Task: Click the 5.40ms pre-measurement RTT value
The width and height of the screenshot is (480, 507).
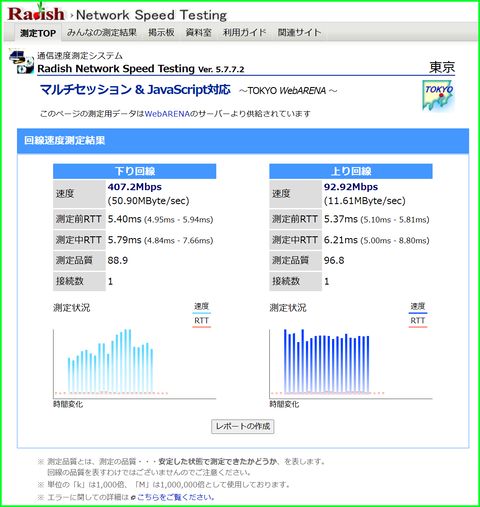Action: point(124,219)
